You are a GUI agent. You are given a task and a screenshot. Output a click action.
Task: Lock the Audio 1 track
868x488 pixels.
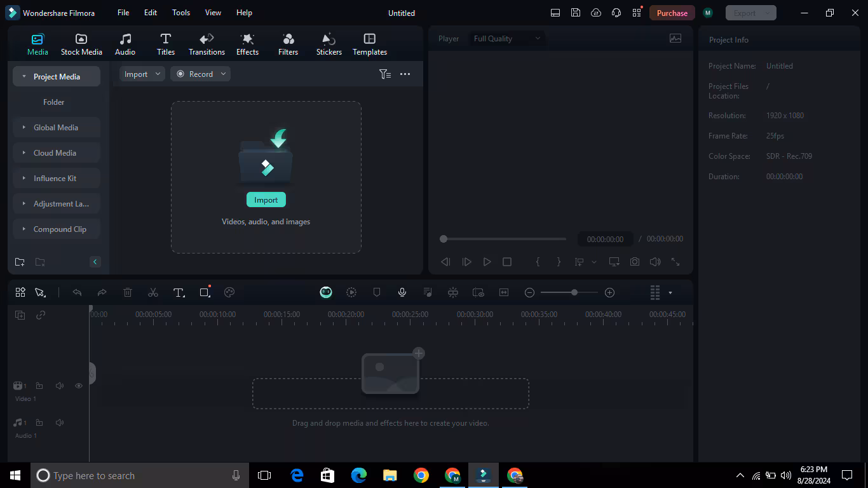[x=39, y=423]
